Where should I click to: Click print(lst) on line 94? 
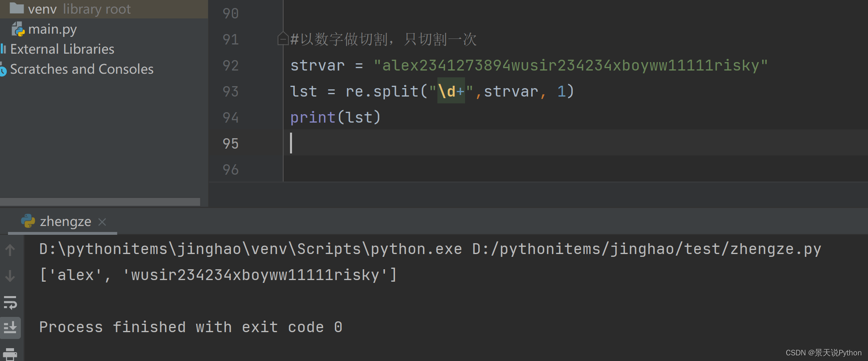[x=336, y=117]
